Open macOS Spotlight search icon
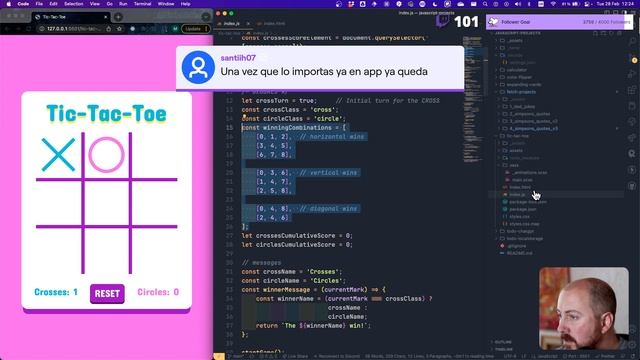 point(485,4)
